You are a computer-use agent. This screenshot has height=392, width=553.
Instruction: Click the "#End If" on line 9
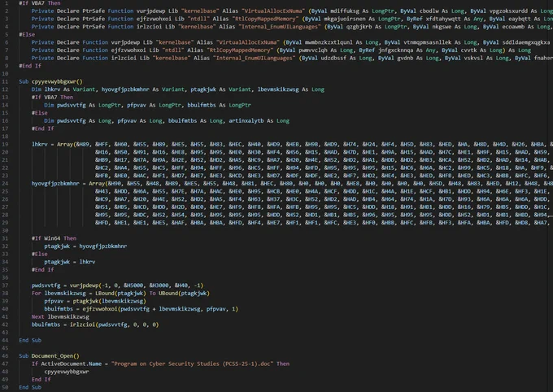(30, 66)
